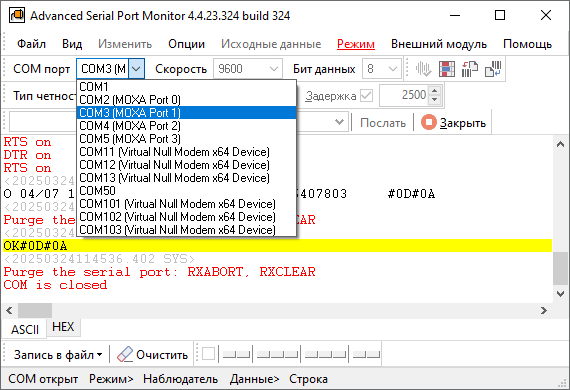Pick COM50 from the list
This screenshot has width=570, height=390.
pyautogui.click(x=186, y=191)
